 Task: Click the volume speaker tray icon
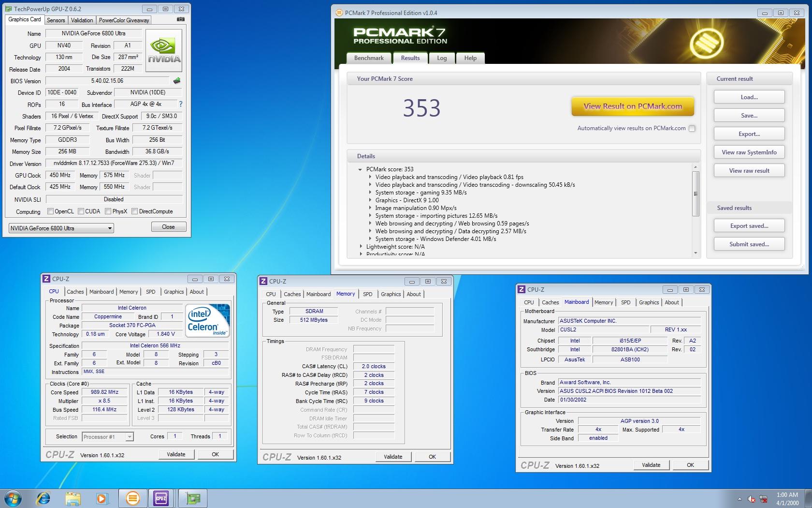click(752, 499)
